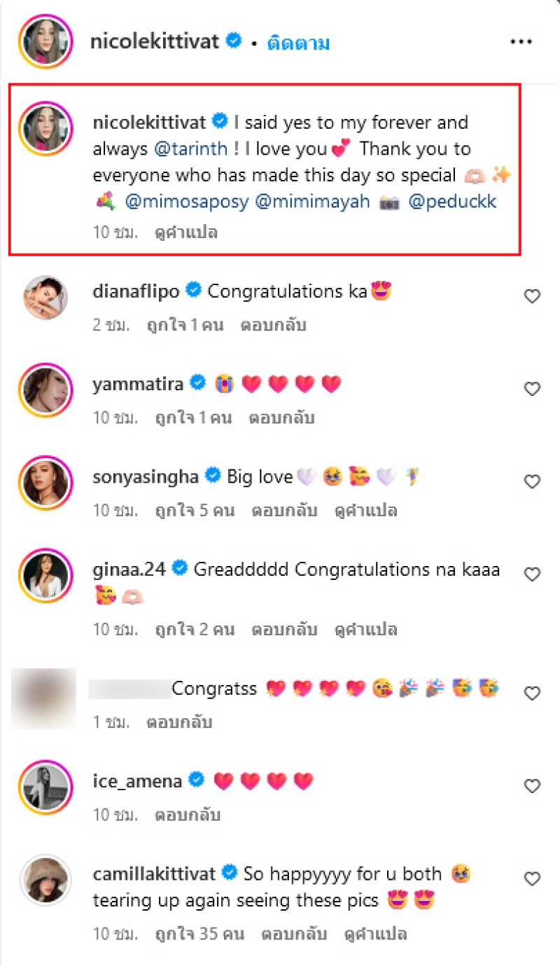The image size is (560, 966).
Task: Heart ice_amena's comment
Action: (x=532, y=786)
